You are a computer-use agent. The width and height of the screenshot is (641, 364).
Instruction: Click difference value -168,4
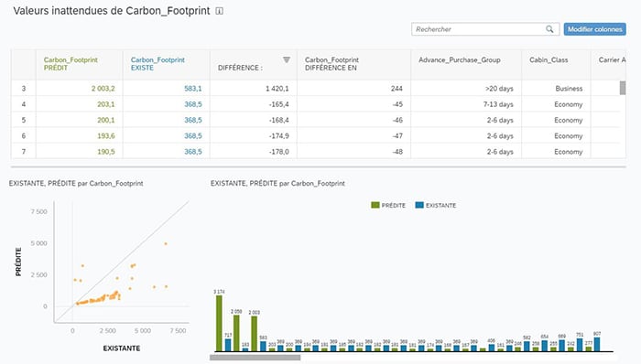coord(278,121)
